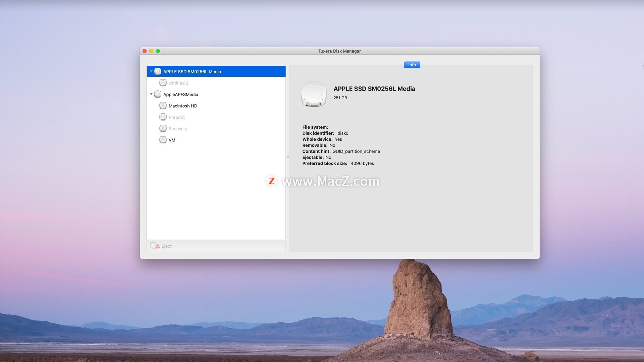
Task: Minimize the Tuxera Disk Manager window
Action: (x=151, y=51)
